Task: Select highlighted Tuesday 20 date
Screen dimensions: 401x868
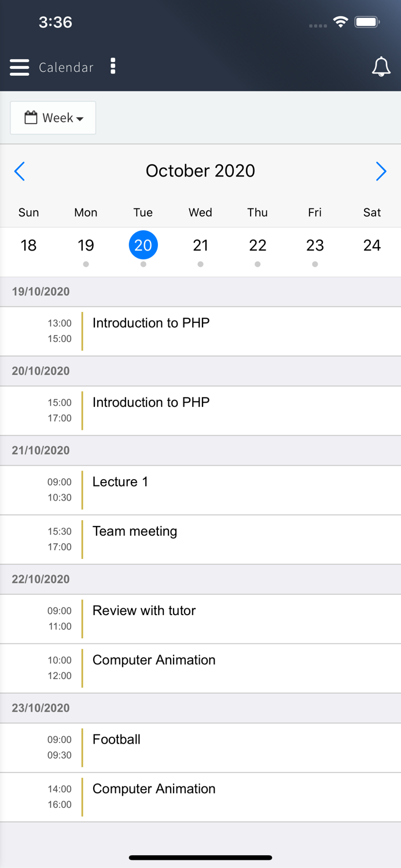Action: [143, 245]
